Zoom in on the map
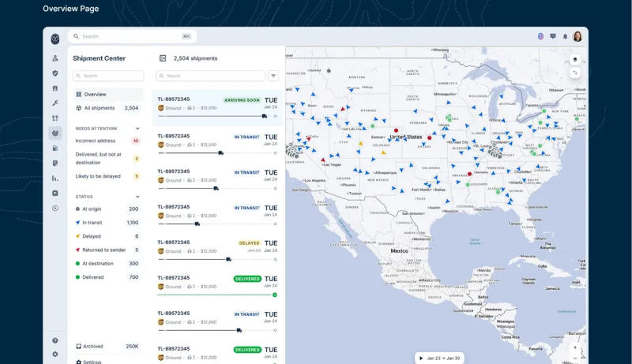This screenshot has height=364, width=632. [x=575, y=347]
